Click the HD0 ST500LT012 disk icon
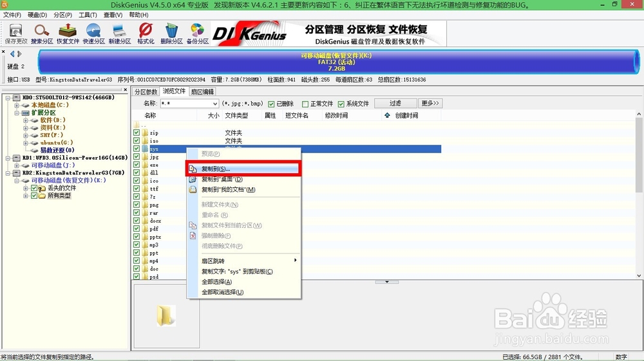Image resolution: width=644 pixels, height=361 pixels. click(x=17, y=98)
